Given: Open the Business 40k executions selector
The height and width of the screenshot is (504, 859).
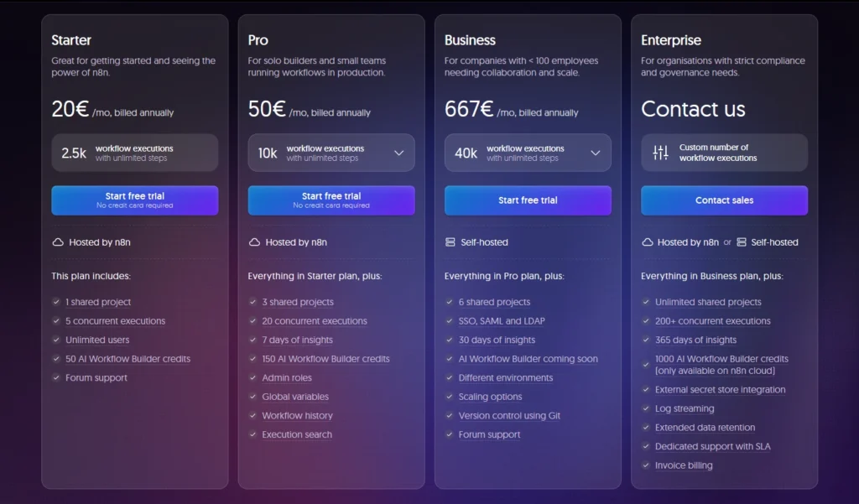Looking at the screenshot, I should click(595, 153).
